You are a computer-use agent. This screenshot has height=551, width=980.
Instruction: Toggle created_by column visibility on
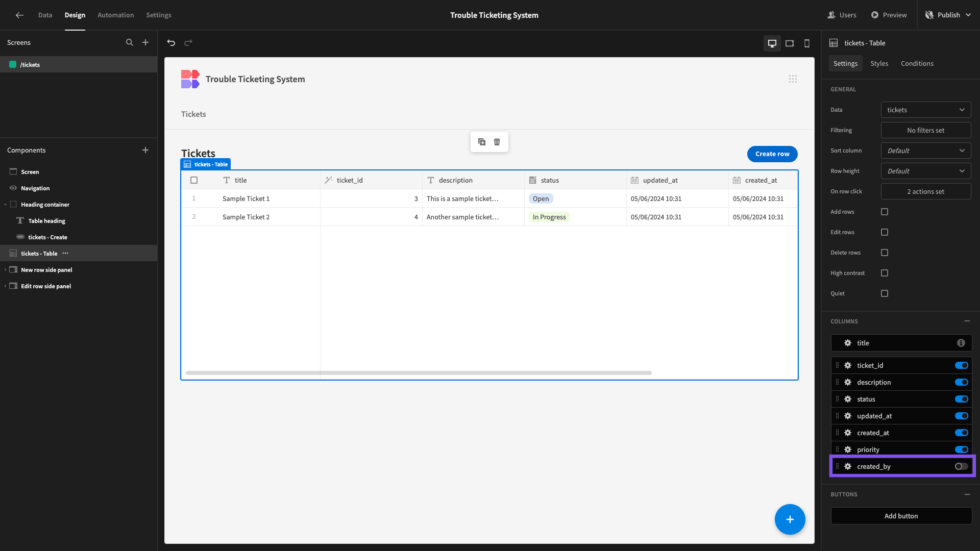pyautogui.click(x=961, y=466)
